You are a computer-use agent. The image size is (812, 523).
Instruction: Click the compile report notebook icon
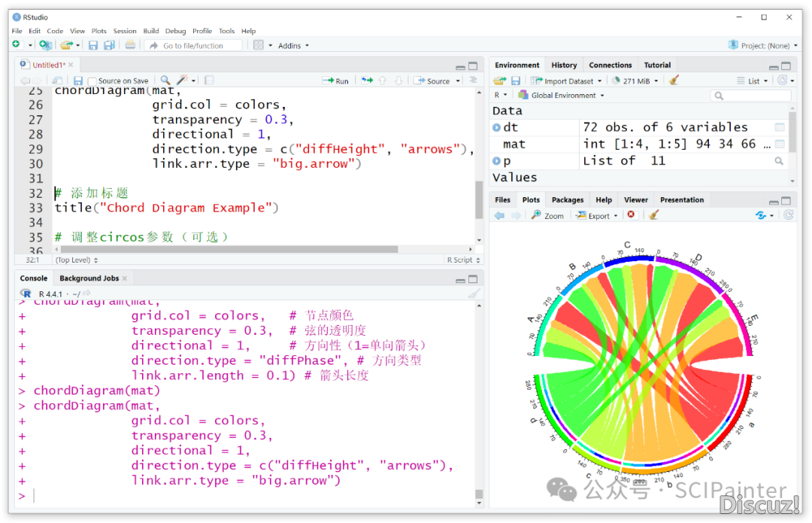point(209,80)
